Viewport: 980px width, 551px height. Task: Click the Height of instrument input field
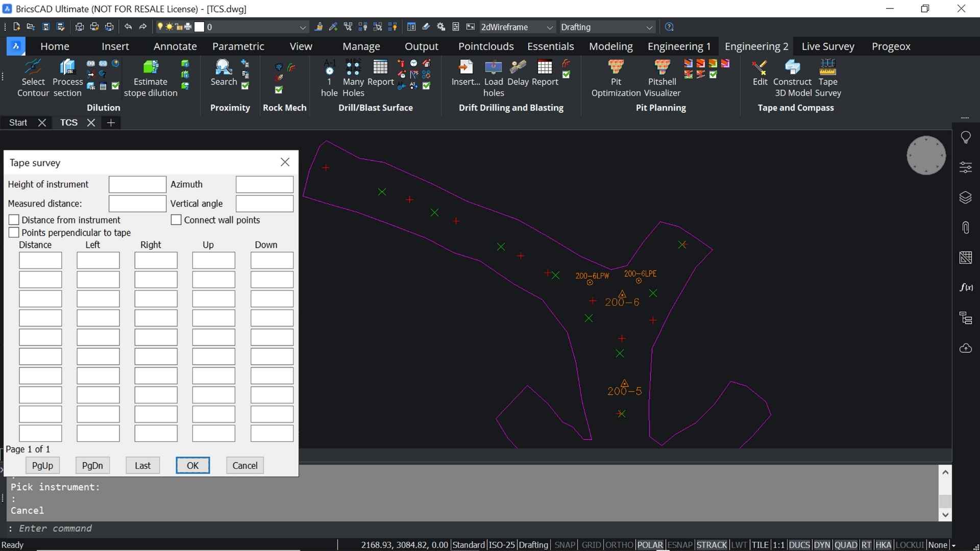tap(137, 184)
